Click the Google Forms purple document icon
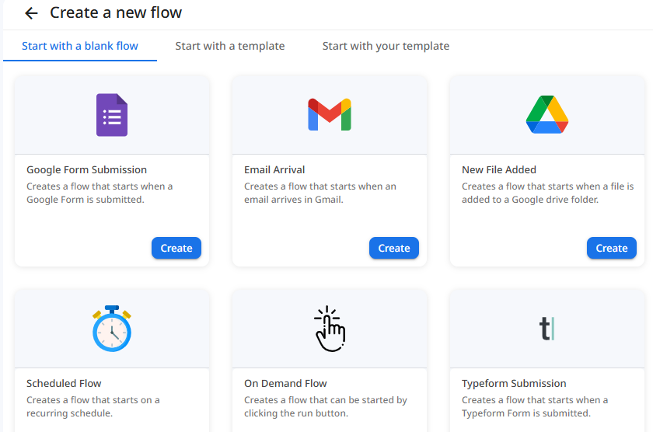Screen dimensions: 654x433 (112, 115)
